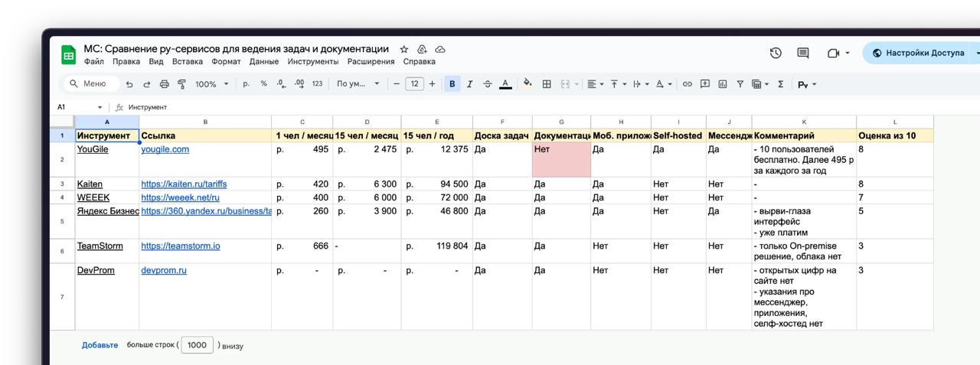The image size is (980, 365).
Task: Open the Вставка menu
Action: [x=188, y=61]
